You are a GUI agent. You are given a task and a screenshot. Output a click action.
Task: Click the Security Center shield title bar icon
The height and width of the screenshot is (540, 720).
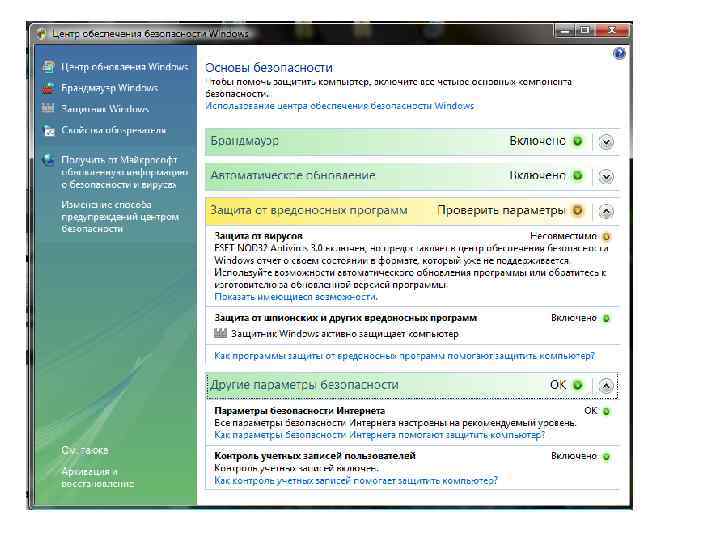pos(41,34)
